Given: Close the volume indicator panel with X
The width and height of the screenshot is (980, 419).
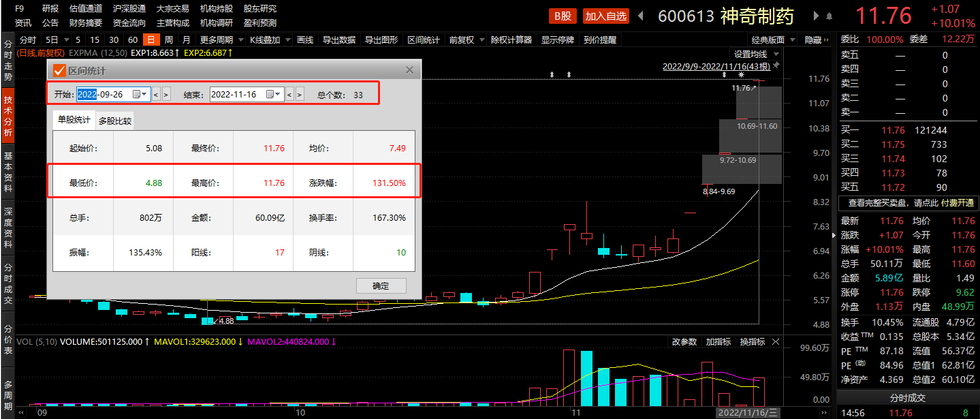Looking at the screenshot, I should [776, 341].
